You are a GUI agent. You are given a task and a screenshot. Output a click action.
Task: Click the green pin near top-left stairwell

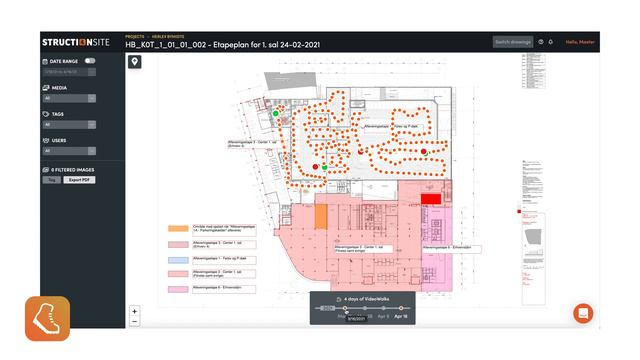click(276, 113)
